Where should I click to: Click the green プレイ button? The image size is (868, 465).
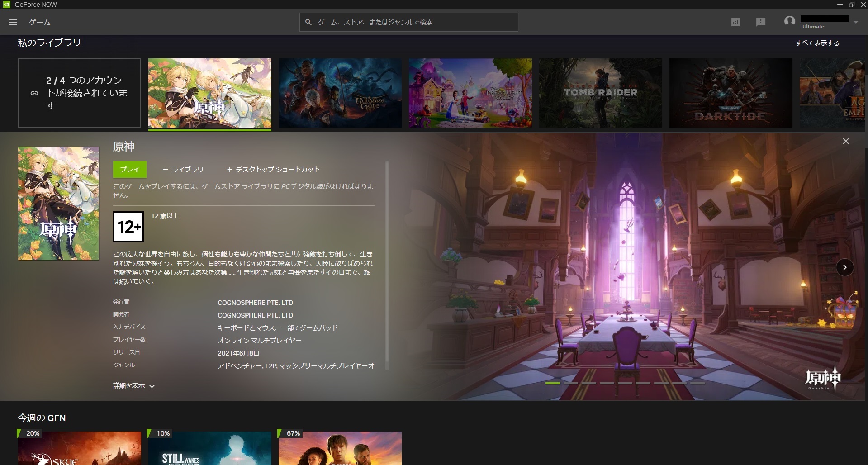pos(130,169)
